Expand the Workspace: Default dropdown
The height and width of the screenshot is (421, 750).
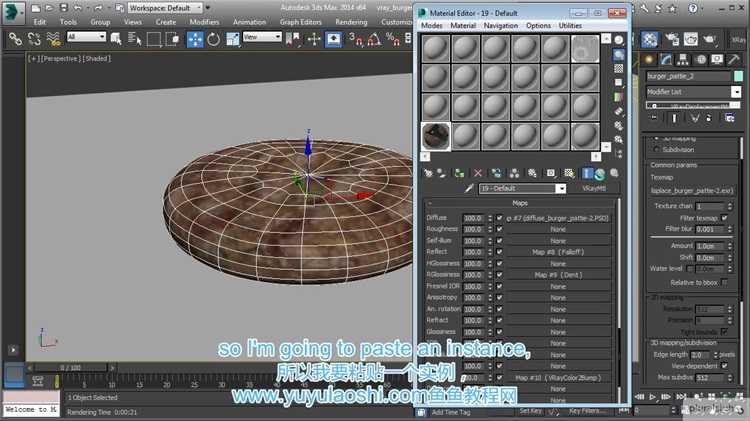tap(163, 6)
